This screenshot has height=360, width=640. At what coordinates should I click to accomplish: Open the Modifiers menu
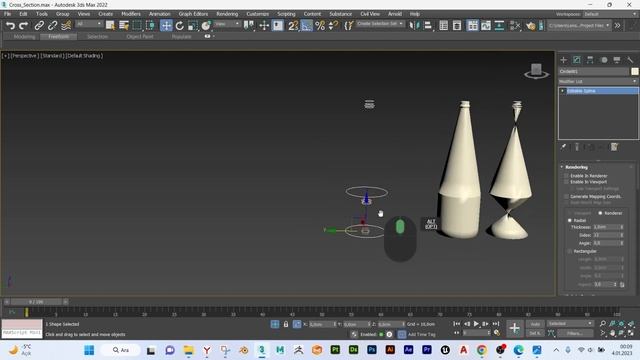pos(131,14)
